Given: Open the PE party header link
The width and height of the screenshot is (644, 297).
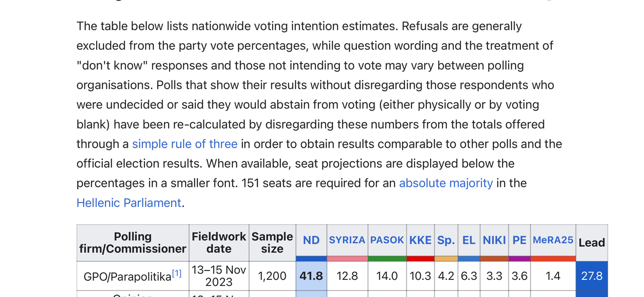Looking at the screenshot, I should coord(519,240).
